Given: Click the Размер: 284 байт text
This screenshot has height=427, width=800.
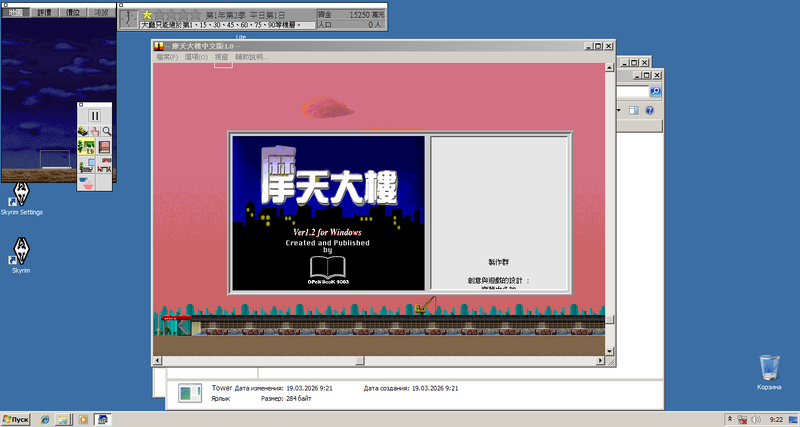Looking at the screenshot, I should 286,398.
